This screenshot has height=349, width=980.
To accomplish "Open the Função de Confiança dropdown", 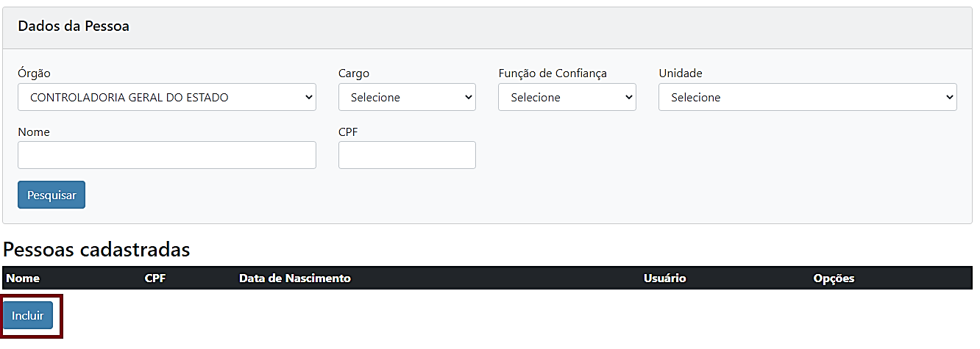I will point(567,97).
